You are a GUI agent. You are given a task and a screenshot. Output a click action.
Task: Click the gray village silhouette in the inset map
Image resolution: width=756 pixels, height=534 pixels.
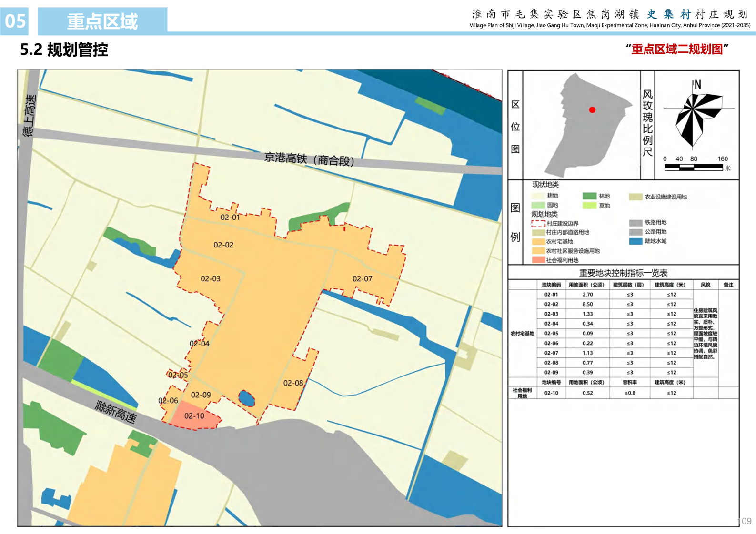[585, 129]
